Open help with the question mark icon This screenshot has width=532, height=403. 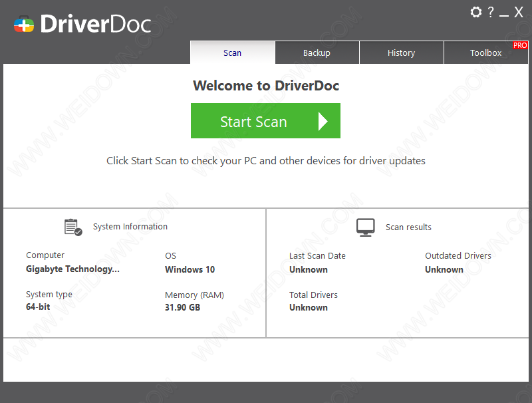491,12
